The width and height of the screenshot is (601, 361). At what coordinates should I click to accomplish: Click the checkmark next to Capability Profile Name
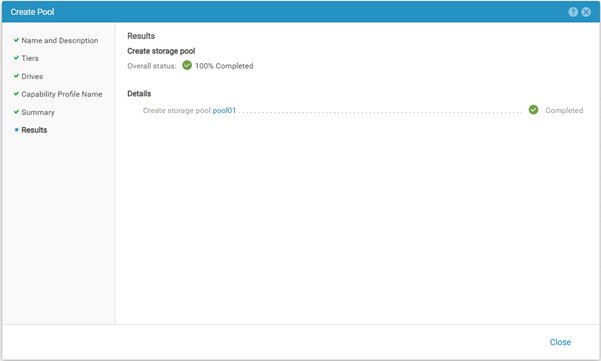click(16, 94)
